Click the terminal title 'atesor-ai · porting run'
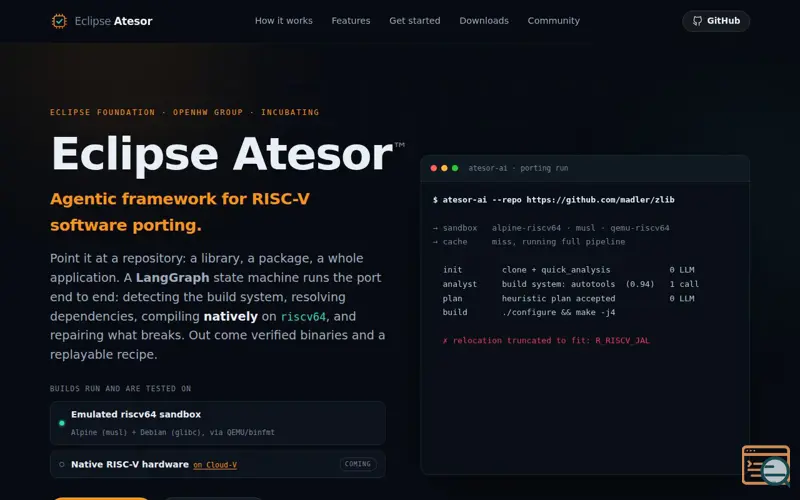Screen dimensions: 800x500 518,168
